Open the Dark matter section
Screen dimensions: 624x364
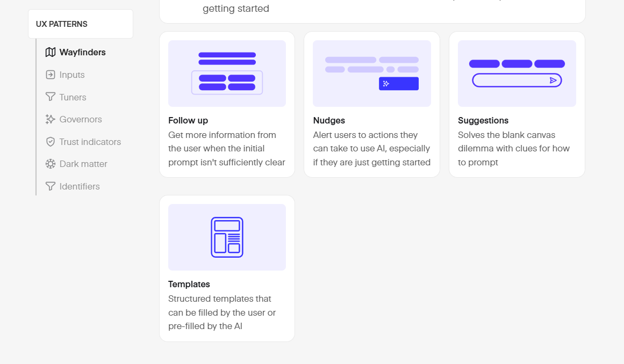pos(83,164)
